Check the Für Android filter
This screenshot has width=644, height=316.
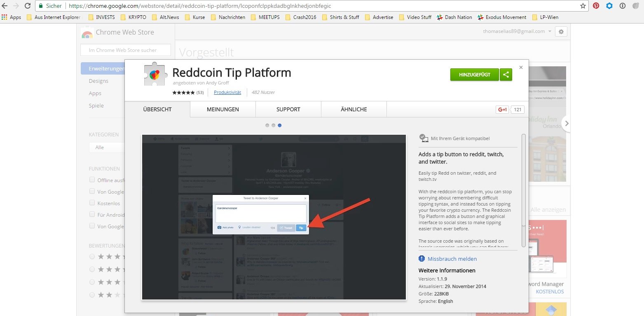coord(92,215)
